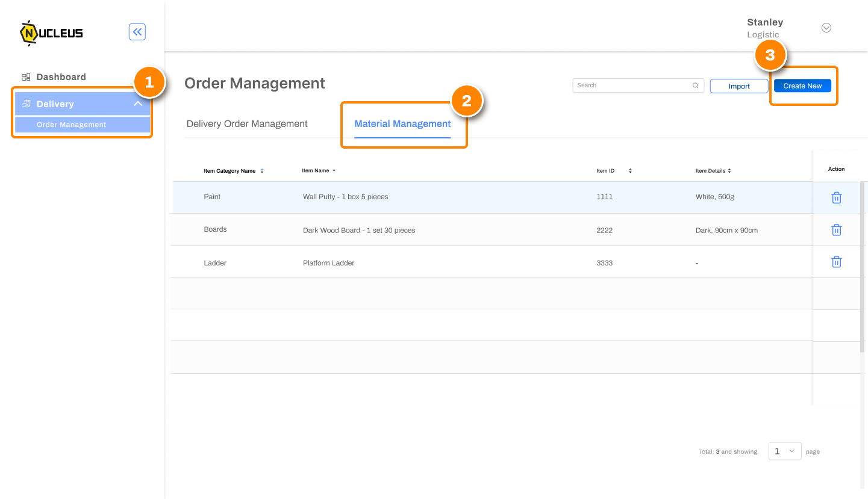Delete the Wall Putty item

836,197
